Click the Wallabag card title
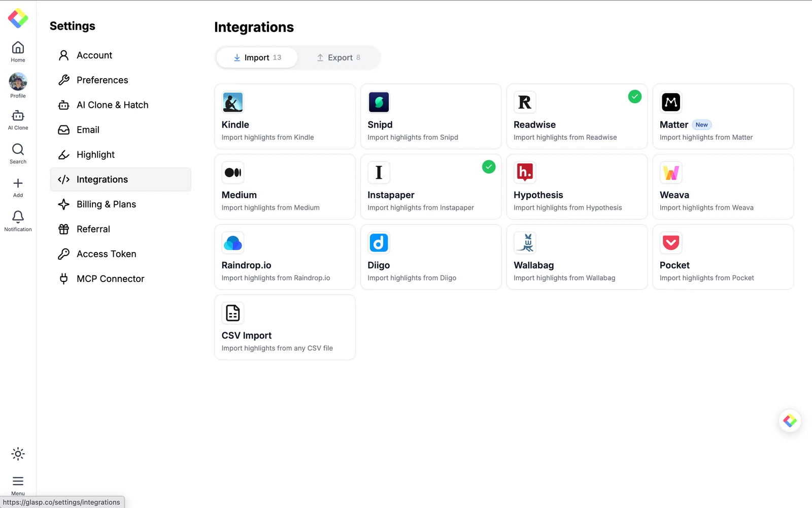The image size is (812, 508). 533,265
